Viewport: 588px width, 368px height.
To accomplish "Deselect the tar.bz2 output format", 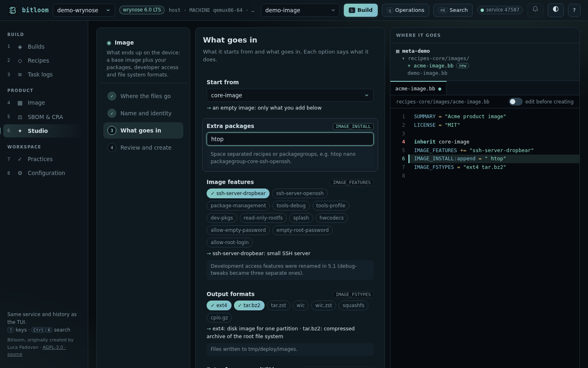I will (249, 305).
